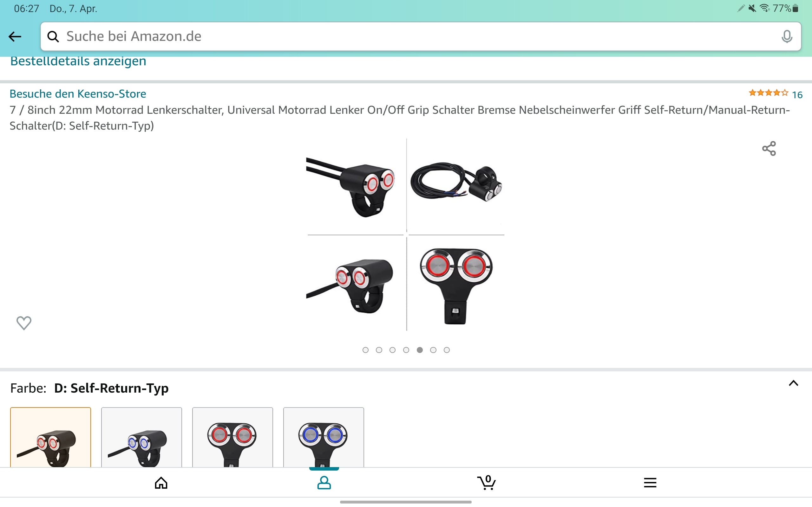Viewport: 812px width, 507px height.
Task: Tap the back arrow icon
Action: pyautogui.click(x=15, y=36)
